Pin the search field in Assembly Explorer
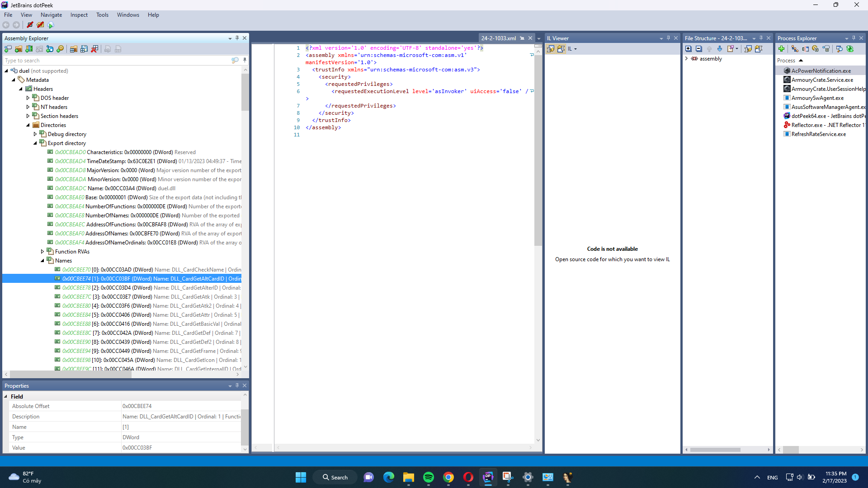The height and width of the screenshot is (488, 868). pyautogui.click(x=245, y=60)
